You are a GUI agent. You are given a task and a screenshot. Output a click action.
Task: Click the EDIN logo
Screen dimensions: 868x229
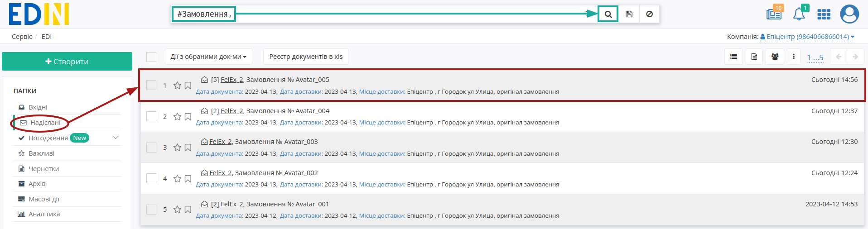[39, 14]
